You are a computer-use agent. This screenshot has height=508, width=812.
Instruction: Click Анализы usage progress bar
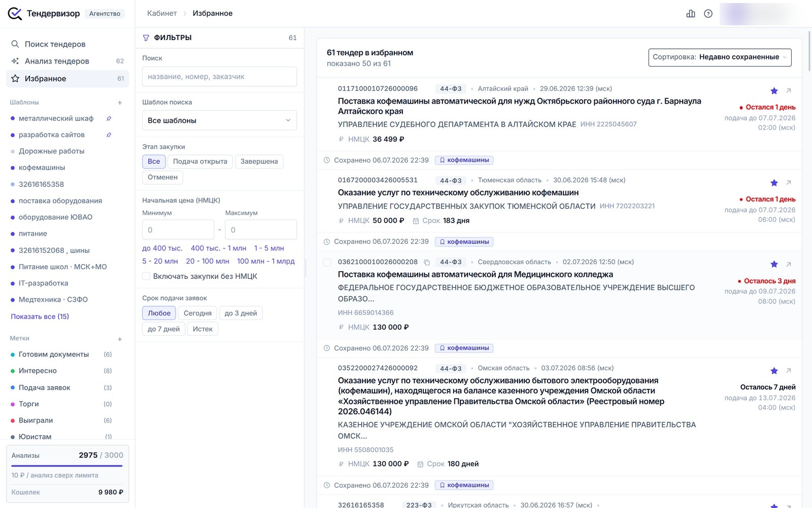coord(67,466)
